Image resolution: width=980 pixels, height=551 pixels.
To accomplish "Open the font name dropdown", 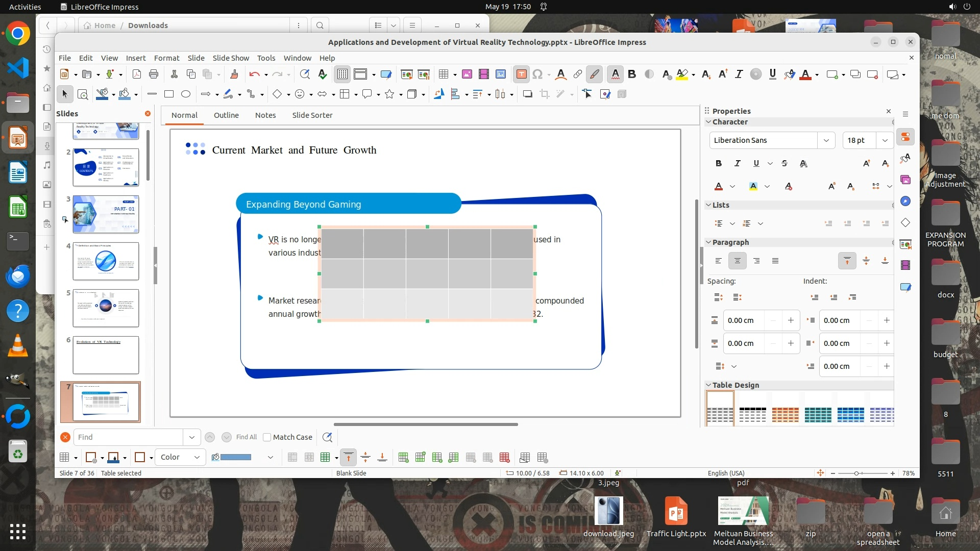I will [x=826, y=140].
